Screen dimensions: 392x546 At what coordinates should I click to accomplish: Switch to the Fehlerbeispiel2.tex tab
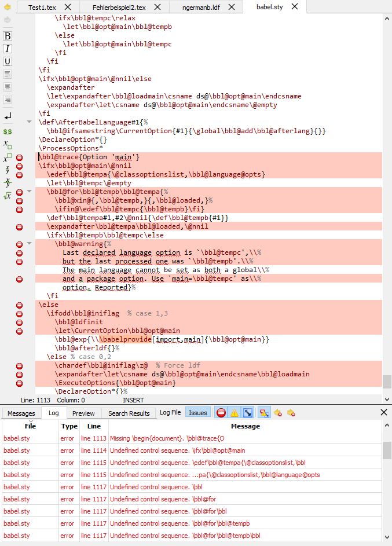click(x=119, y=7)
